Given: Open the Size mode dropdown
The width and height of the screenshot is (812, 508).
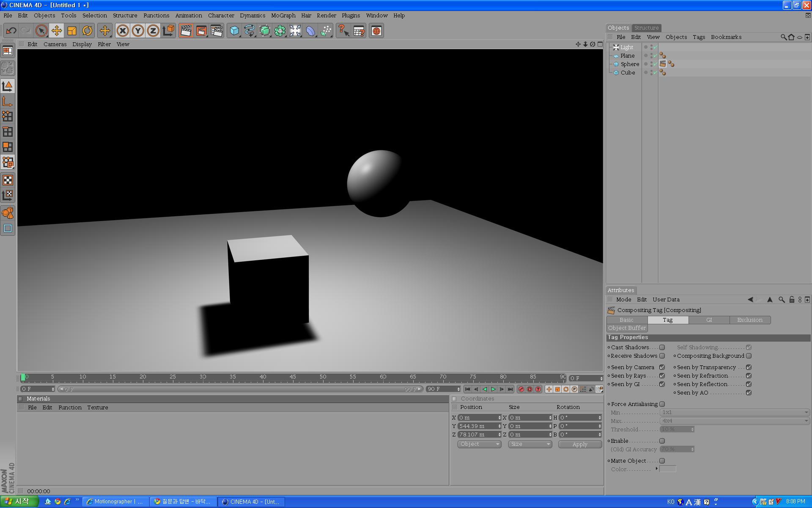Looking at the screenshot, I should [x=530, y=444].
